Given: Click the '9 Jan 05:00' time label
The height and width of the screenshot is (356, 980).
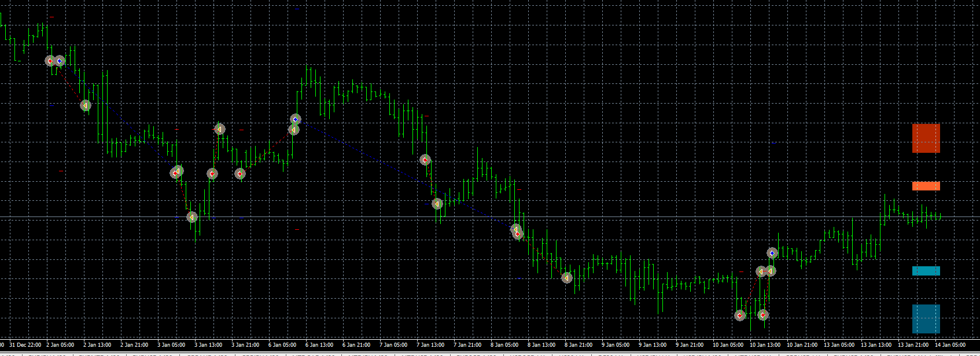Looking at the screenshot, I should point(616,345).
